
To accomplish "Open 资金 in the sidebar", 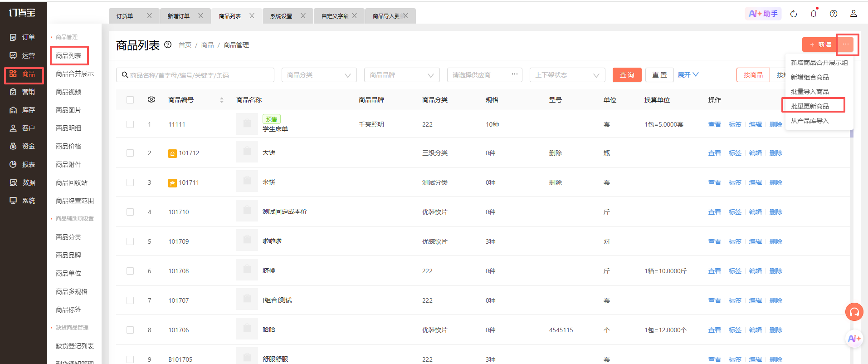I will (x=22, y=146).
